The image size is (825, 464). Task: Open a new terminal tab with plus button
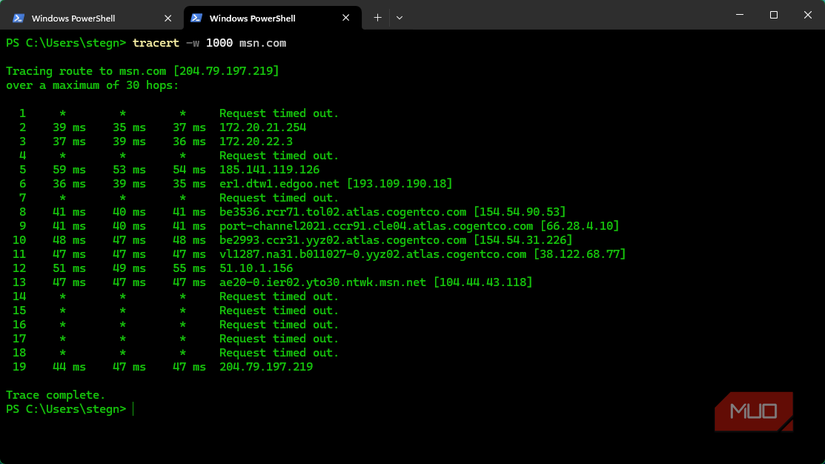377,18
